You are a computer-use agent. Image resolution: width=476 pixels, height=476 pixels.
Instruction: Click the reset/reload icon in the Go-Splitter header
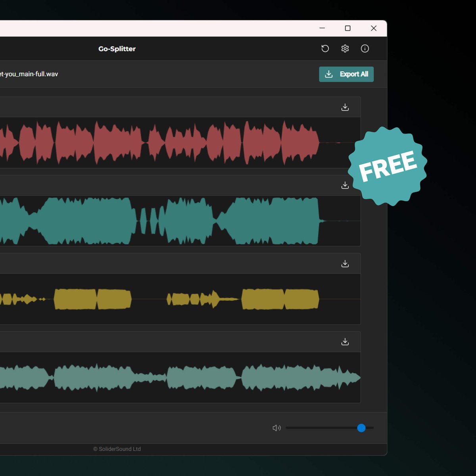325,48
